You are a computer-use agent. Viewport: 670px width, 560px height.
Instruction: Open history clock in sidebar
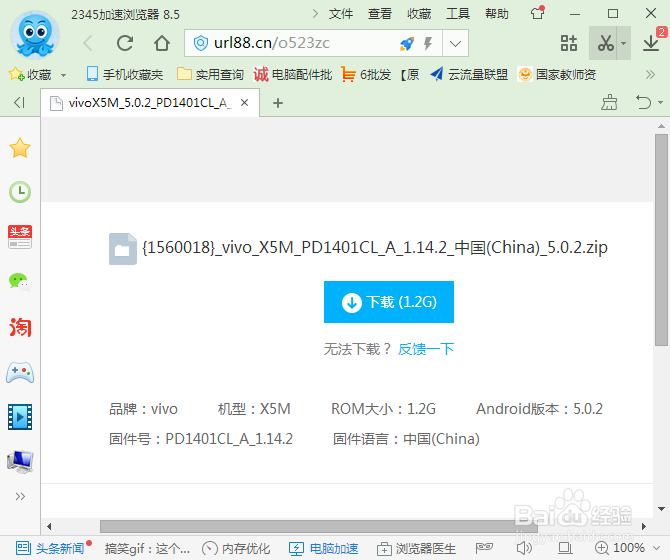click(x=20, y=192)
